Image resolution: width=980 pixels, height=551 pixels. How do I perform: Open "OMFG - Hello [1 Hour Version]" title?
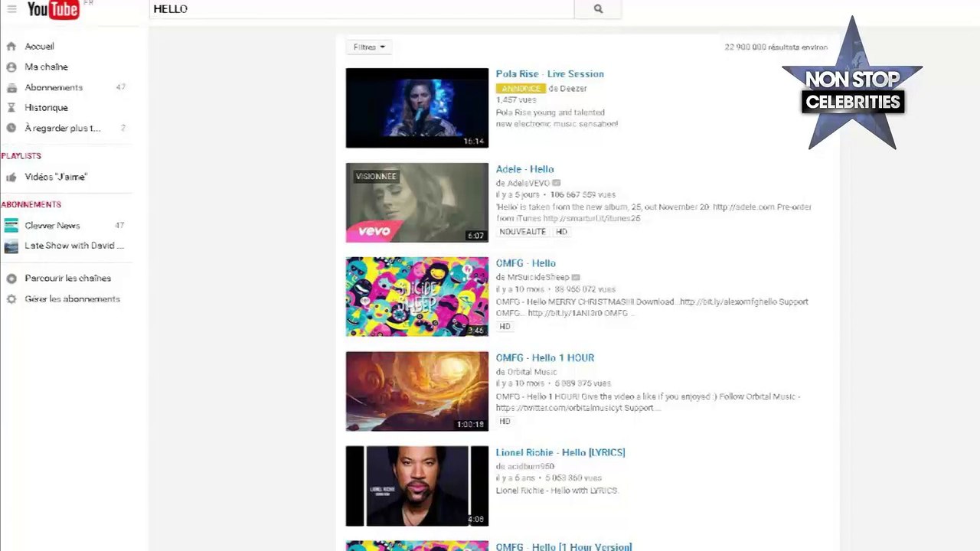coord(563,546)
